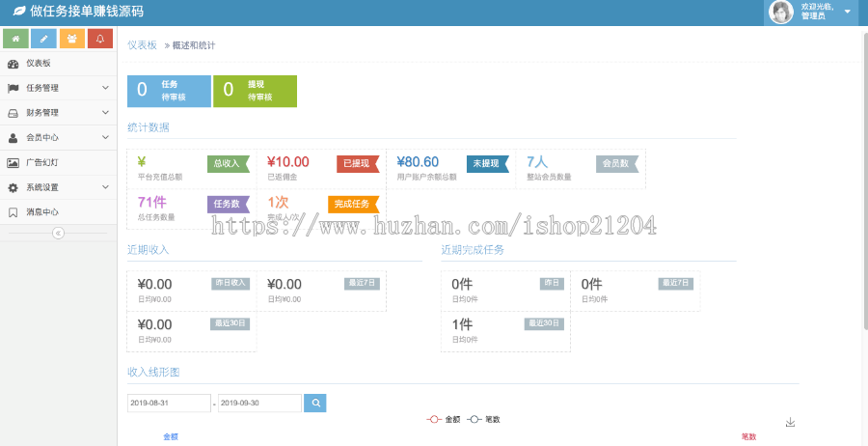The width and height of the screenshot is (868, 446).
Task: Open the 仪表板 menu item
Action: coord(58,64)
